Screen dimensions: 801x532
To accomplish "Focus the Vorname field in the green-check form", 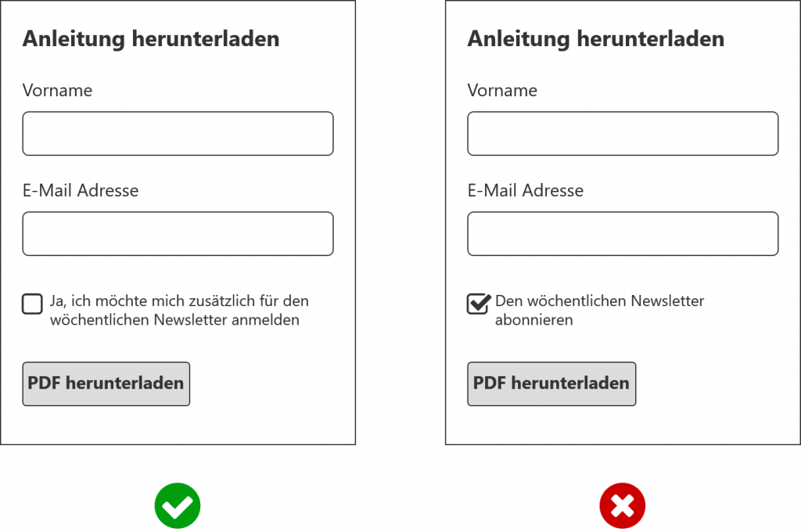I will point(178,134).
